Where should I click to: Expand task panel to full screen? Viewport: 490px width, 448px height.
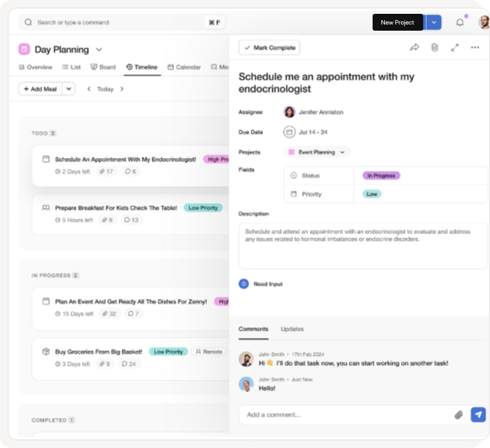455,48
